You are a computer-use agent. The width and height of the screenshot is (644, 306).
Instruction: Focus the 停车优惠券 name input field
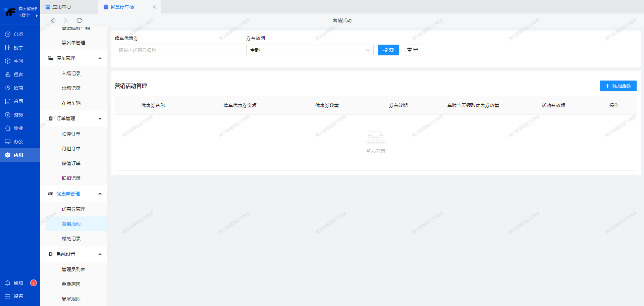click(178, 50)
